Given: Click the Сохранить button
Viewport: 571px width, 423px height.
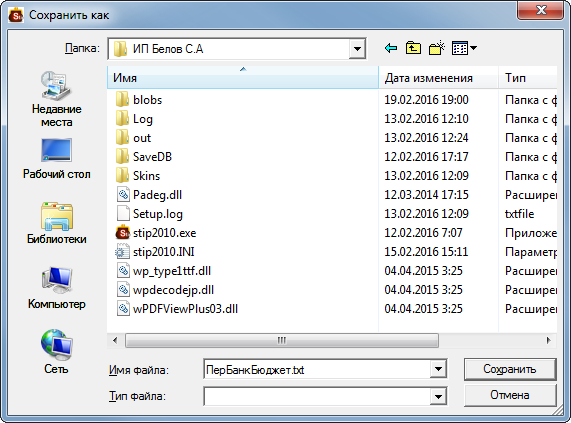Looking at the screenshot, I should (510, 369).
